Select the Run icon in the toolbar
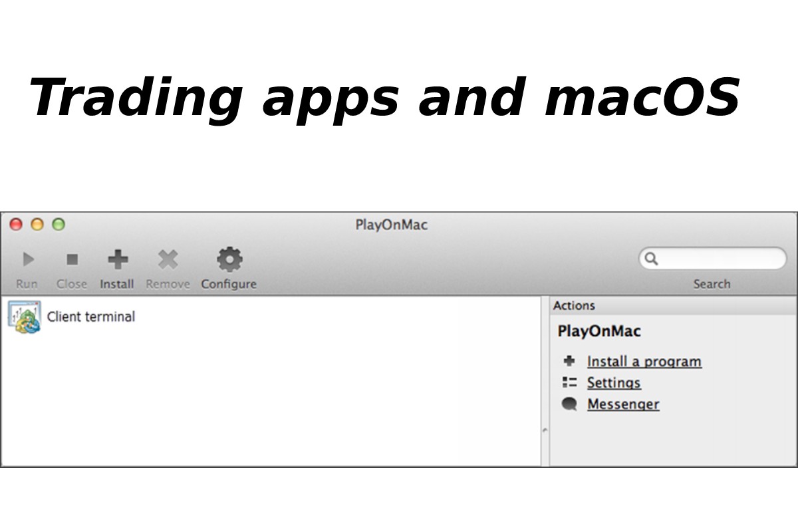 point(28,259)
